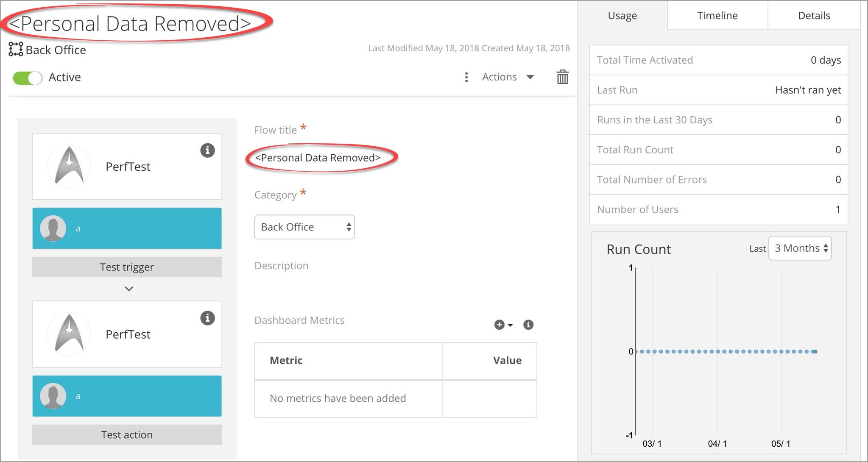
Task: Collapse the chevron below Test trigger
Action: tap(129, 289)
